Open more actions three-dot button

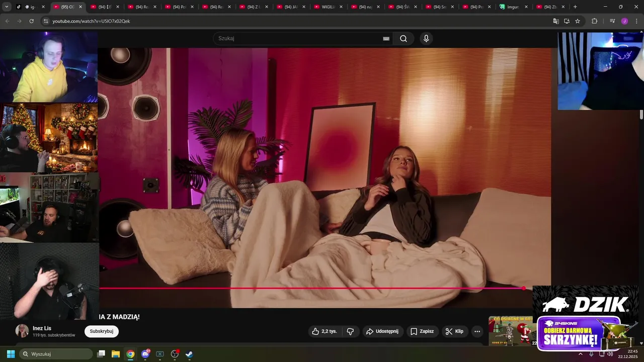(x=477, y=331)
